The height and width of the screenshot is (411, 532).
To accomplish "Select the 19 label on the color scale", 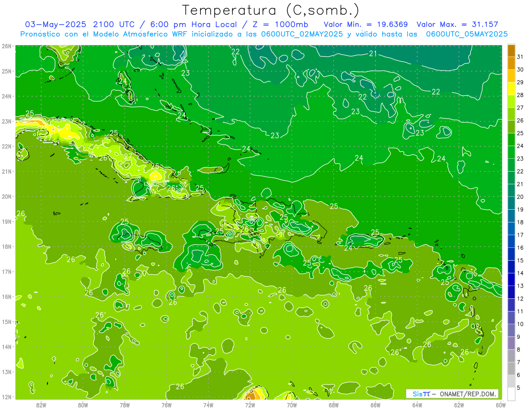I will tap(520, 210).
